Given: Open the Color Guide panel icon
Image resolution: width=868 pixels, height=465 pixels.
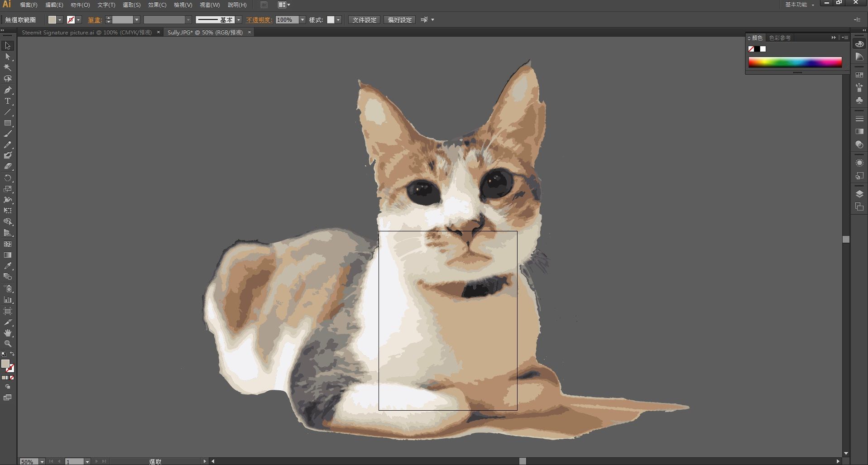Looking at the screenshot, I should pos(859,57).
